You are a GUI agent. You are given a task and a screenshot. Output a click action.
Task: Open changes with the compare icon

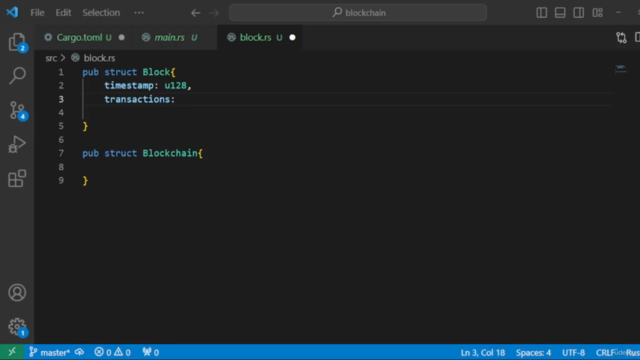[621, 38]
